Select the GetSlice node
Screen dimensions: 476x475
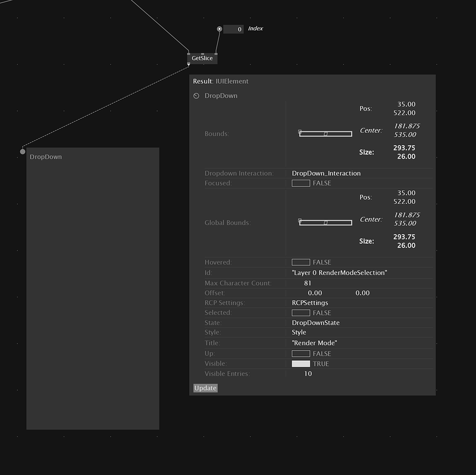coord(202,58)
